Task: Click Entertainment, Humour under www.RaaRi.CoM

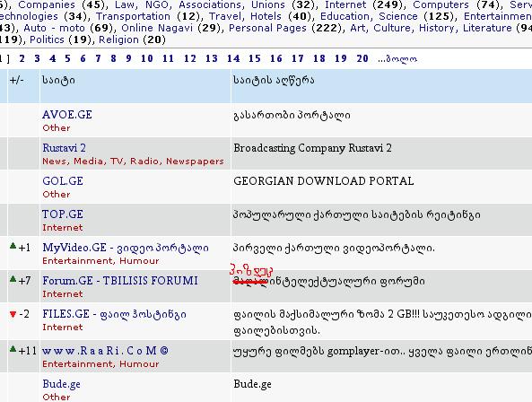Action: pos(100,364)
